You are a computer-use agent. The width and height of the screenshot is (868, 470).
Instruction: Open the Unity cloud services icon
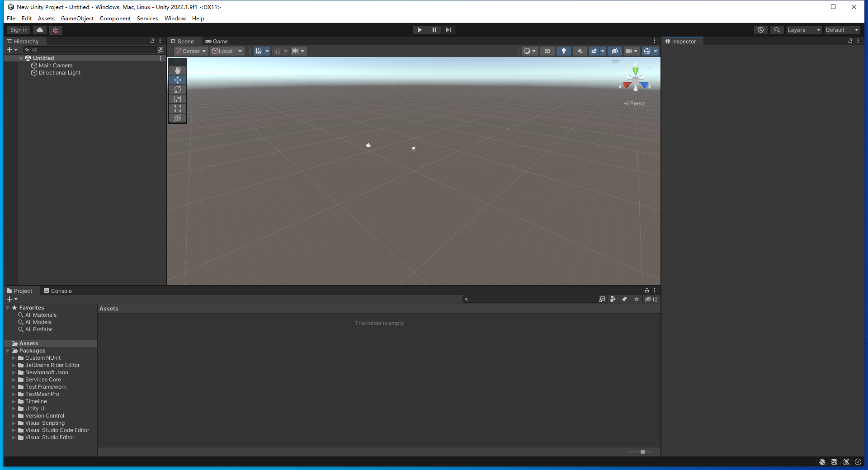[39, 29]
